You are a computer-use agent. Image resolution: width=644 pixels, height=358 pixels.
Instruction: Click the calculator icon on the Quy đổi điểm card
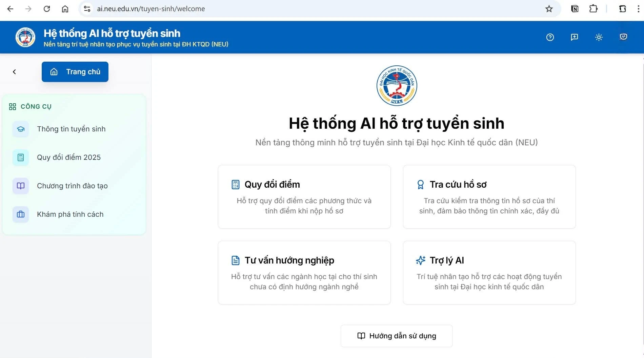point(236,185)
